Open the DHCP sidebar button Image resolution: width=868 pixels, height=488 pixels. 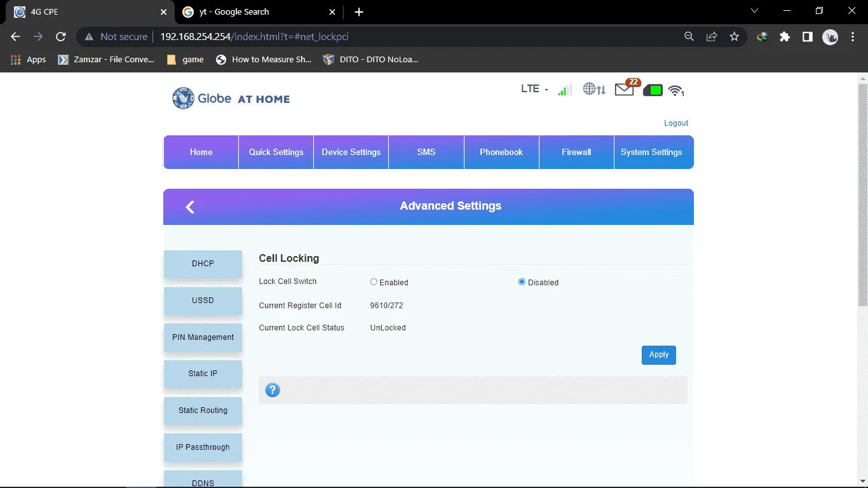[x=203, y=264]
